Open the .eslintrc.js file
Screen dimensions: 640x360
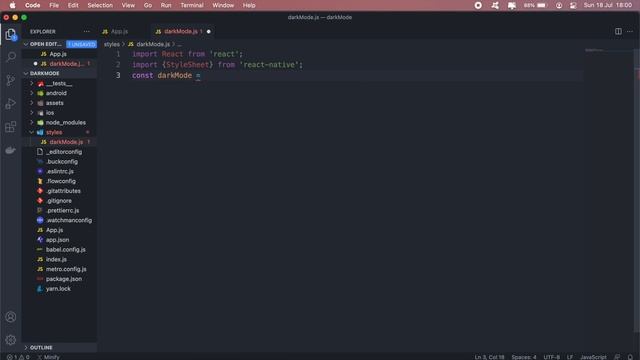[x=59, y=171]
